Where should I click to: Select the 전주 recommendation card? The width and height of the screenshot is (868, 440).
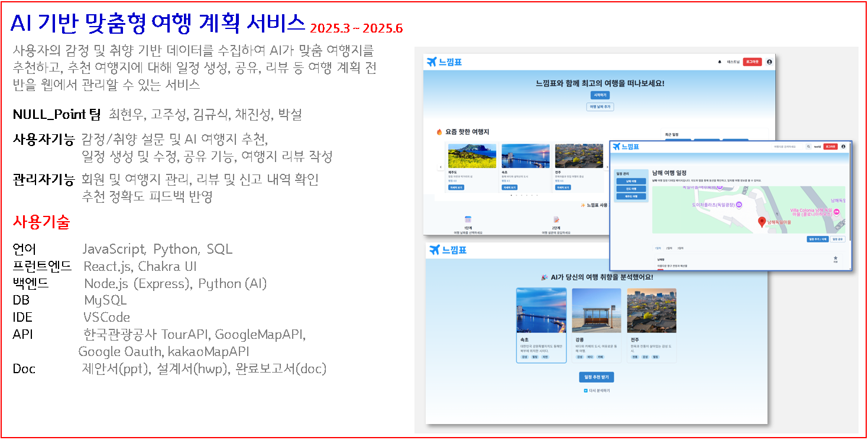tap(652, 325)
